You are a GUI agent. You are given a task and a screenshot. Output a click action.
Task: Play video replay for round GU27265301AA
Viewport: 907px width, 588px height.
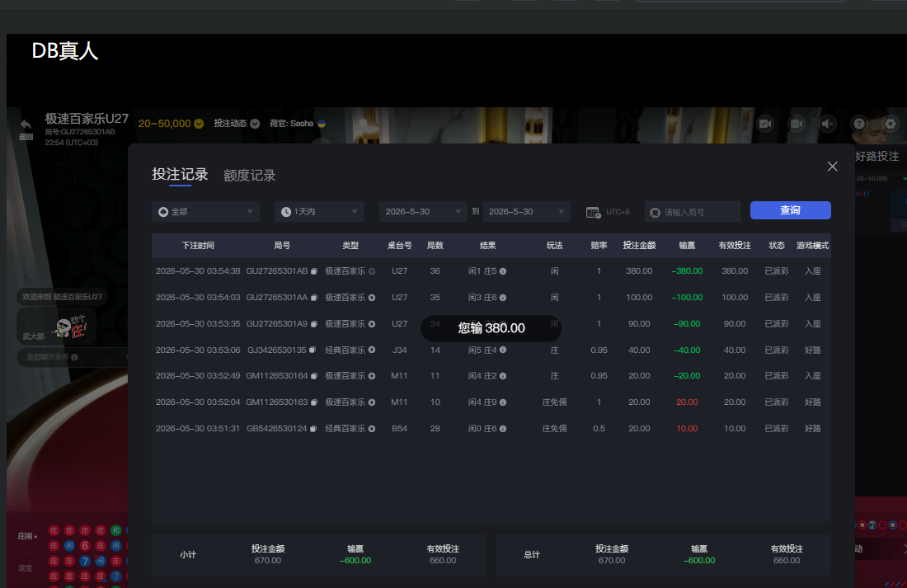point(372,298)
